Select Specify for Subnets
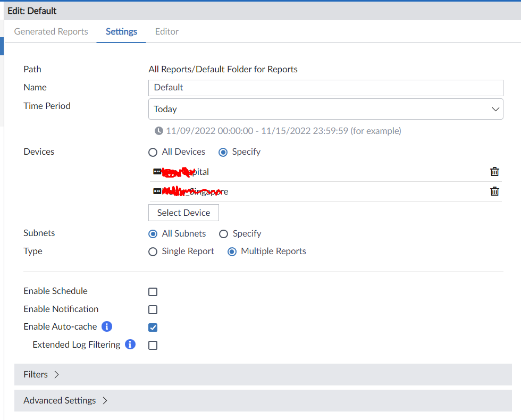The image size is (521, 420). pyautogui.click(x=224, y=234)
